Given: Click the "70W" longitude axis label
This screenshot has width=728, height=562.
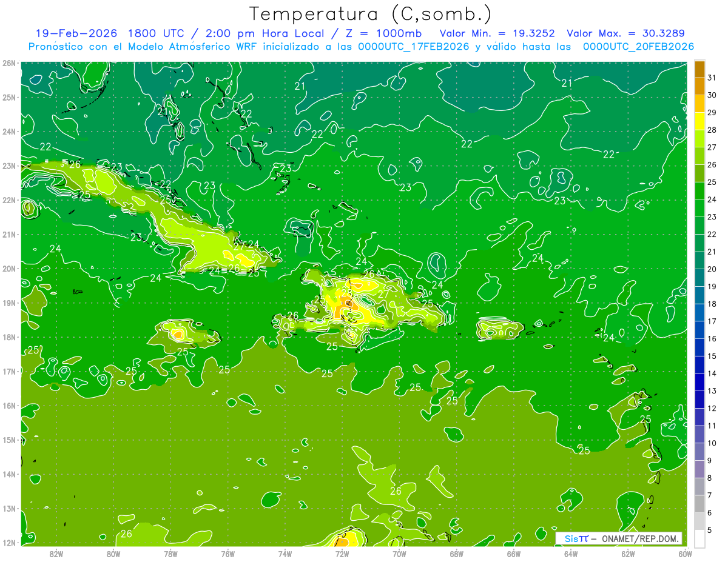Looking at the screenshot, I should 399,553.
